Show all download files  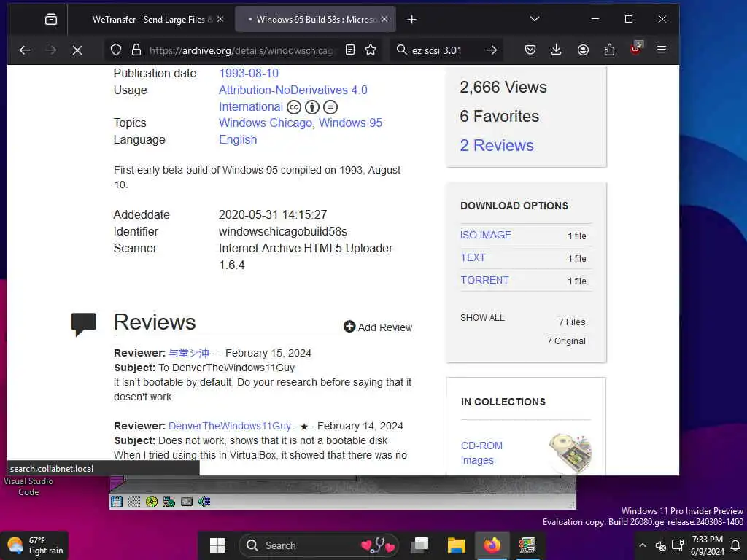[482, 318]
